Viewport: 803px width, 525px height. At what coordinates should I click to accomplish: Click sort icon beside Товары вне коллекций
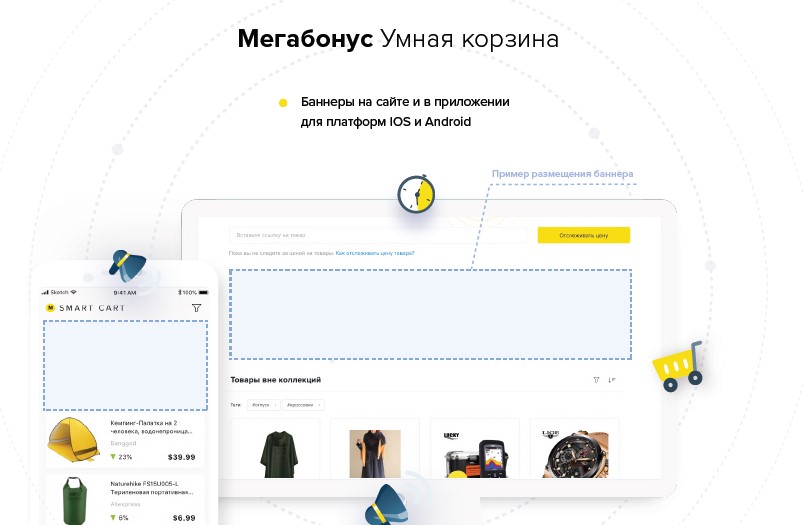pos(611,380)
